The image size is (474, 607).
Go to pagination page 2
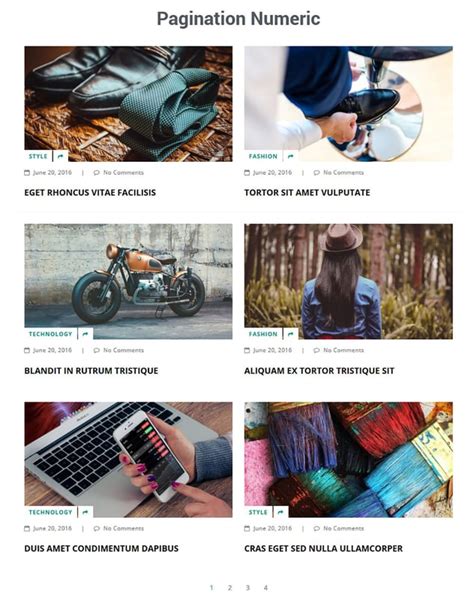pyautogui.click(x=230, y=588)
